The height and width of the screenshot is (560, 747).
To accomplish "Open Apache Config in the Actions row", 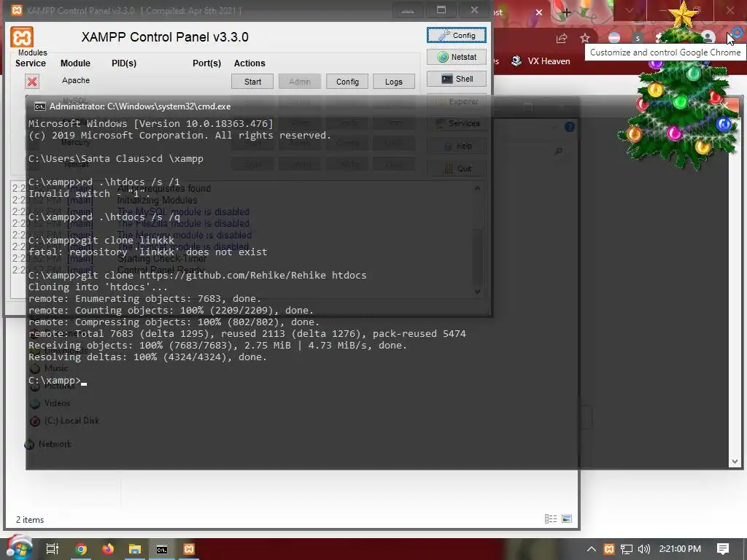I will [347, 82].
